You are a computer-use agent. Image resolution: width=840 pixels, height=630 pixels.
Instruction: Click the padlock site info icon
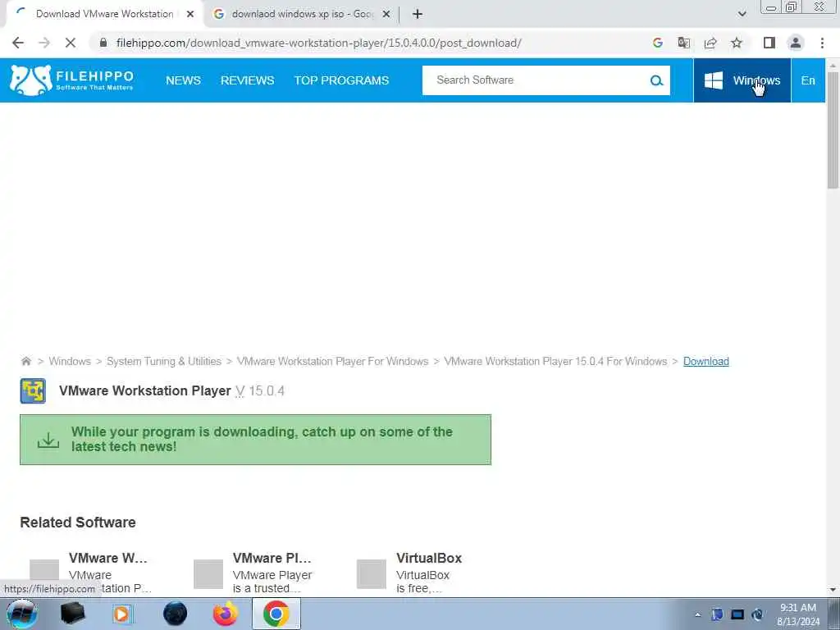point(103,43)
